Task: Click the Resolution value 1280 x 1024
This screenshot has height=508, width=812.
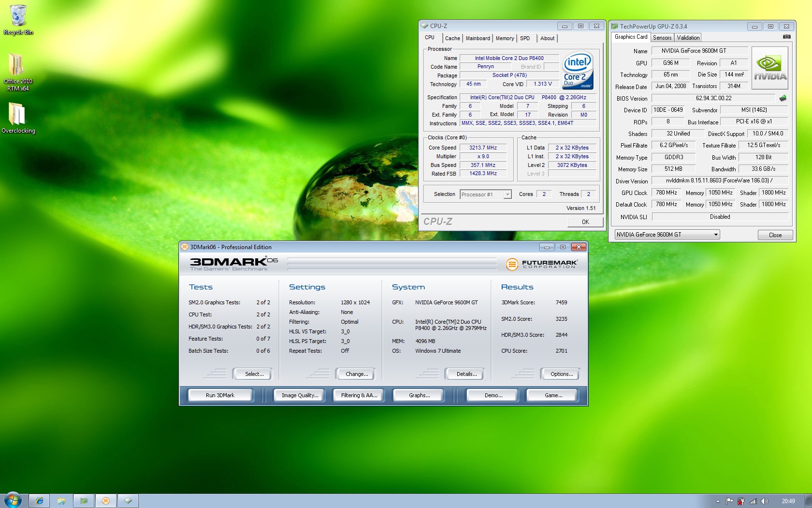Action: pos(355,302)
